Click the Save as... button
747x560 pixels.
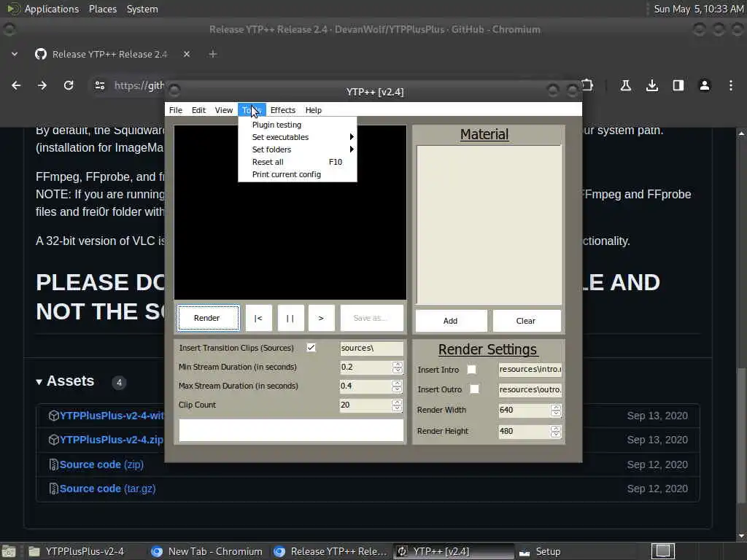tap(371, 318)
